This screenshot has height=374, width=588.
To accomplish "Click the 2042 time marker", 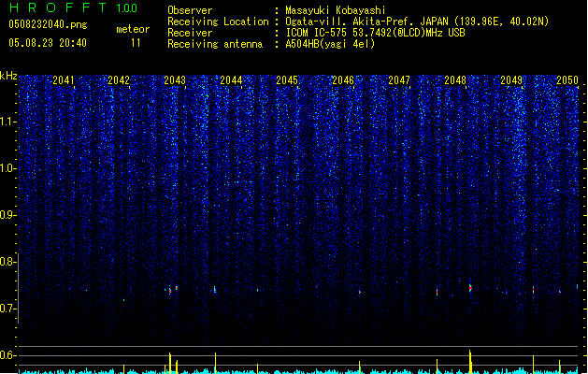I will 119,80.
